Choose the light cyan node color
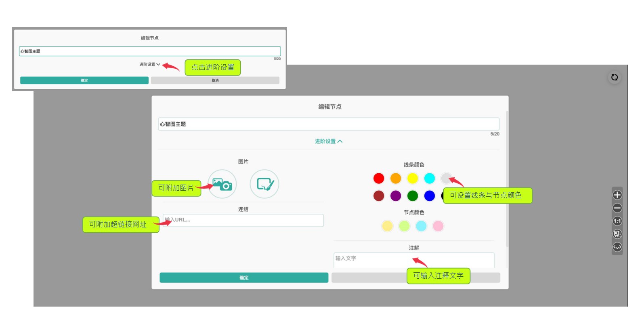Image resolution: width=644 pixels, height=328 pixels. click(421, 226)
